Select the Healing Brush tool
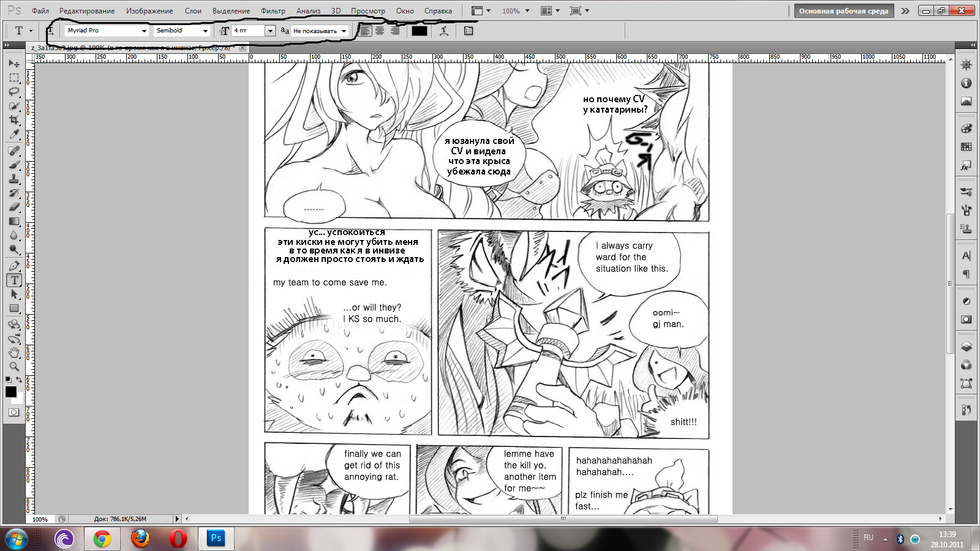The width and height of the screenshot is (980, 551). [x=14, y=151]
